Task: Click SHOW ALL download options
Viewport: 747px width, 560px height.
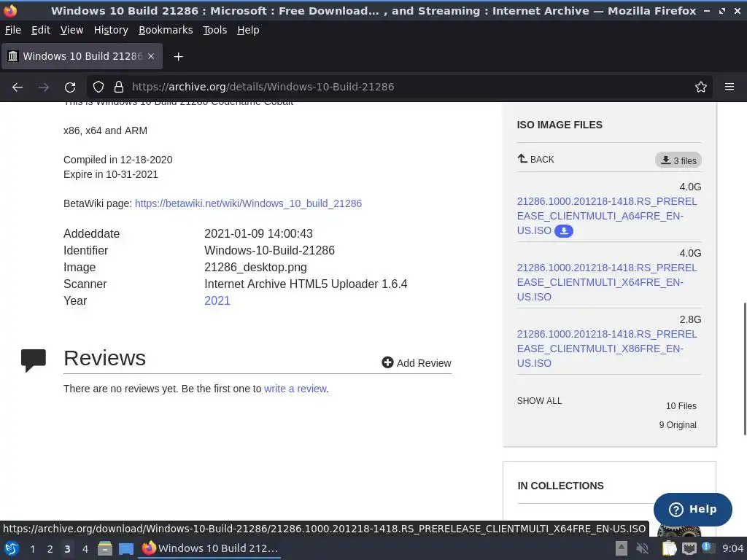Action: coord(539,401)
